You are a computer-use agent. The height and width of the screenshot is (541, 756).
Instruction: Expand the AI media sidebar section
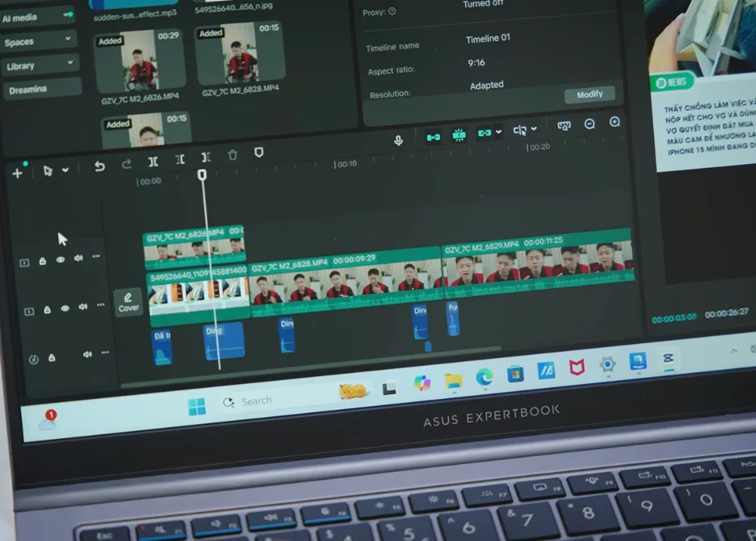70,14
